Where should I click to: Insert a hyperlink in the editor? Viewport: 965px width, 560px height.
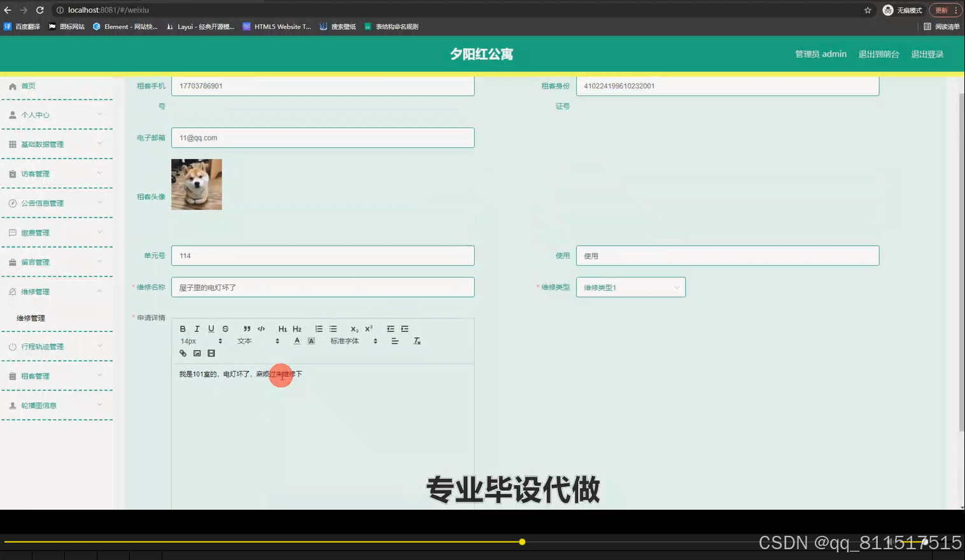tap(183, 353)
